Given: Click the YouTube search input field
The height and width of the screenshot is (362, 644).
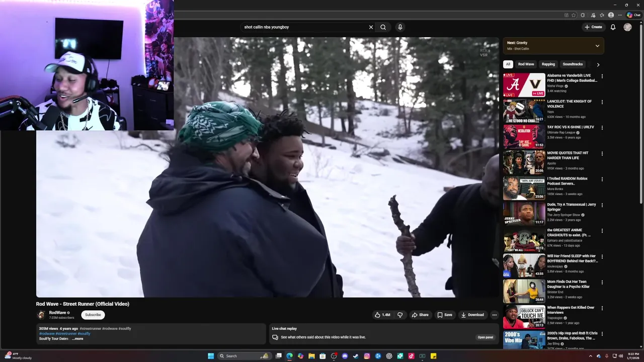Looking at the screenshot, I should point(304,27).
